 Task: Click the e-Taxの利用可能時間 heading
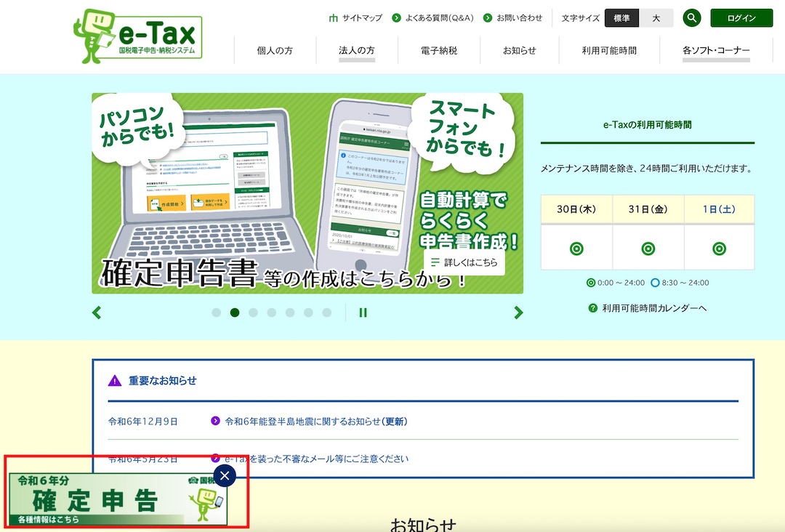click(648, 124)
